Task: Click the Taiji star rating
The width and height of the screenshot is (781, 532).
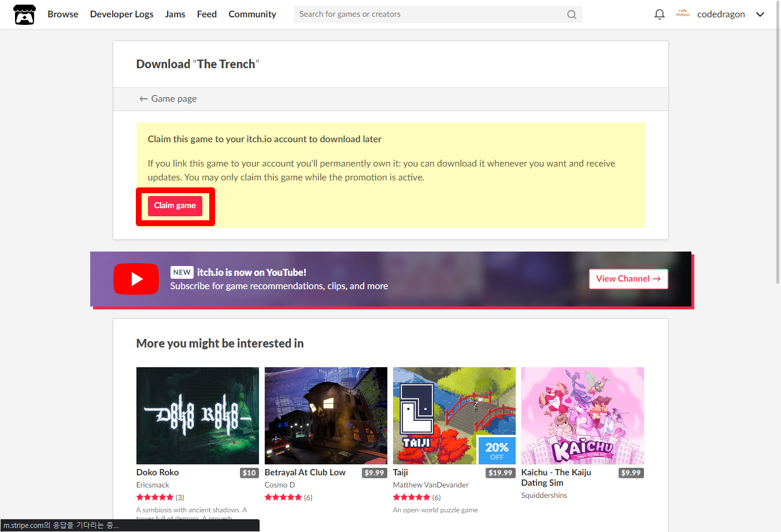Action: coord(412,497)
